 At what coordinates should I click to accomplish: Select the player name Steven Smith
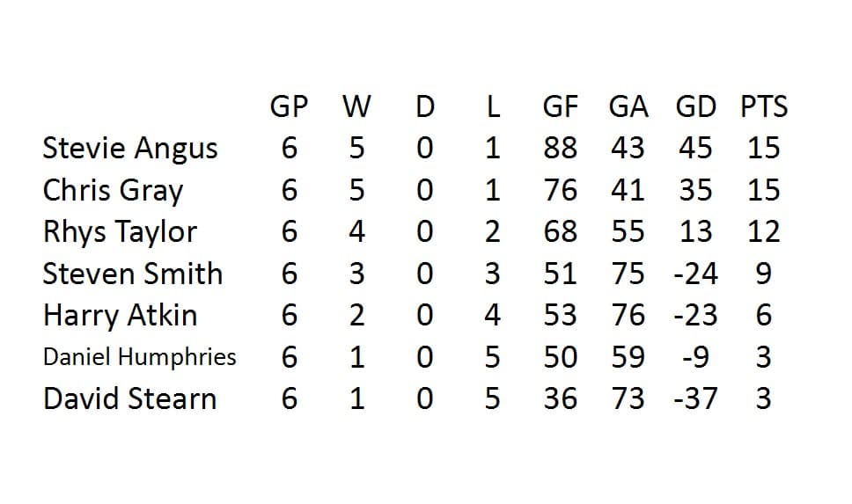click(x=132, y=274)
